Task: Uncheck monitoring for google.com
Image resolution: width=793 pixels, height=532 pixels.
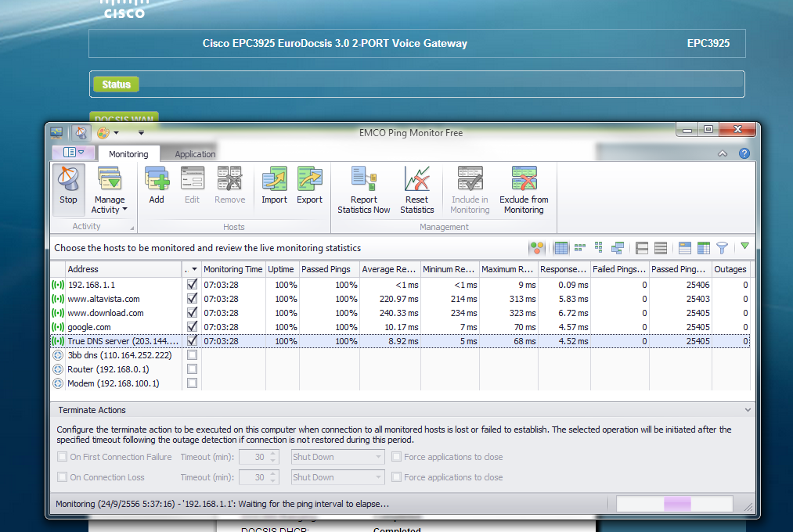Action: [192, 327]
